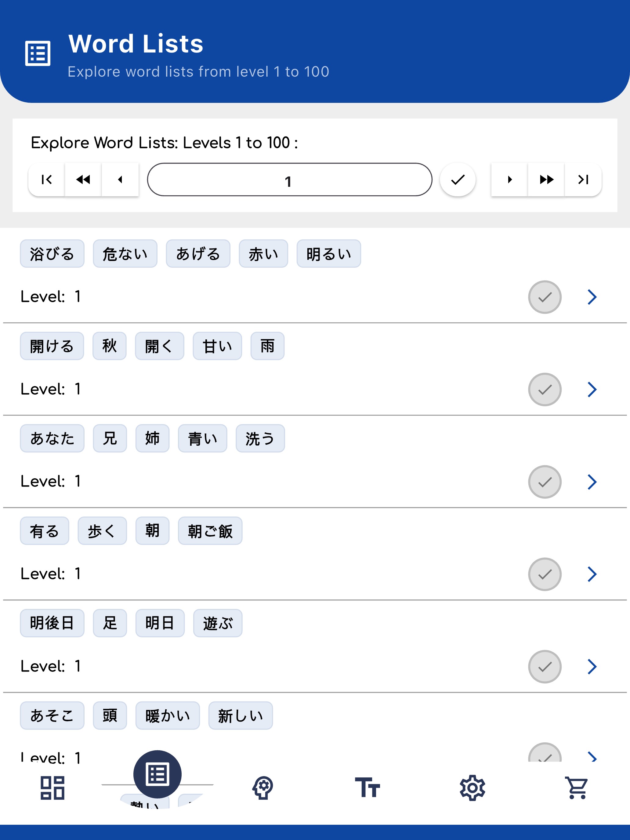Open Settings via the gear icon
This screenshot has width=630, height=840.
pos(472,787)
